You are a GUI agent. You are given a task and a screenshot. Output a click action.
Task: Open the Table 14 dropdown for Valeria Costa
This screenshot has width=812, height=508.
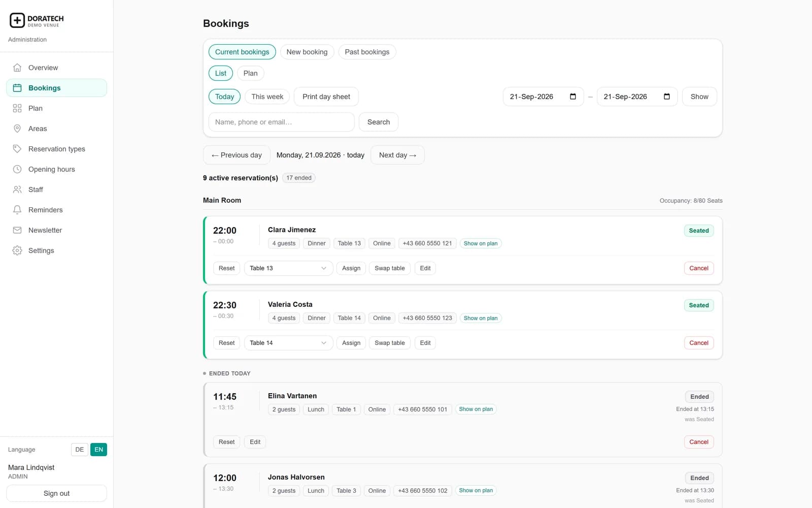click(288, 343)
